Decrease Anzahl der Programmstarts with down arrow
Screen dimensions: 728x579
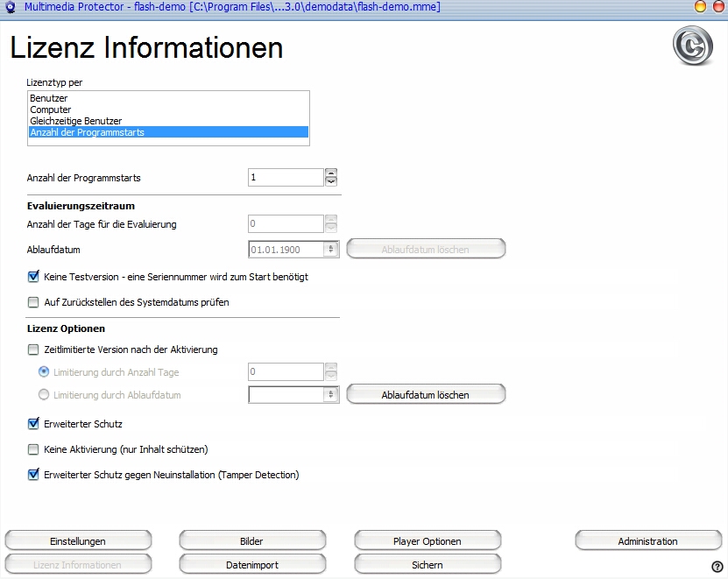click(331, 182)
